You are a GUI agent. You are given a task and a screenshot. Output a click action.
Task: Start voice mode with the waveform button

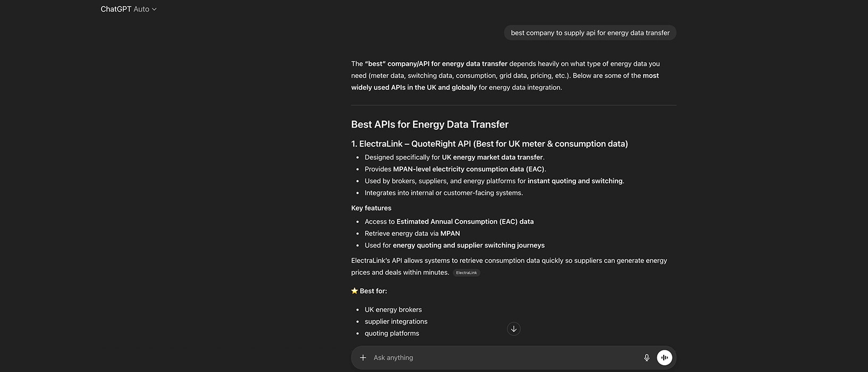coord(664,358)
